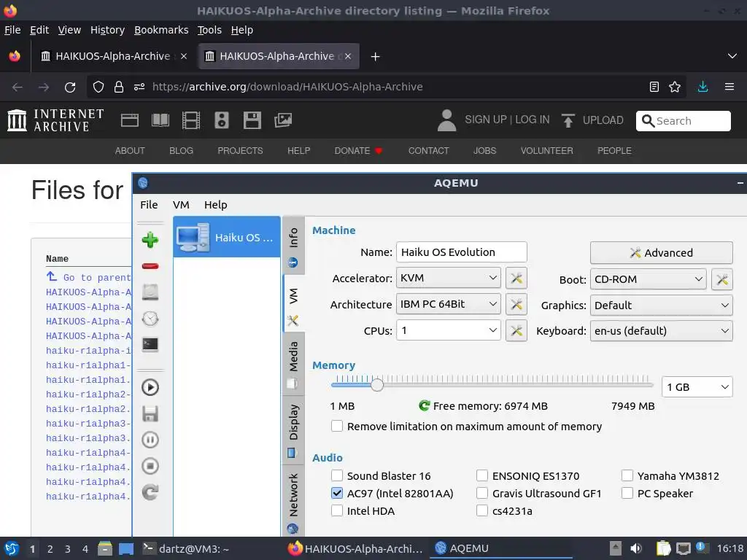Screen dimensions: 747x560
Task: Open the Graphics Default dropdown
Action: click(x=661, y=306)
